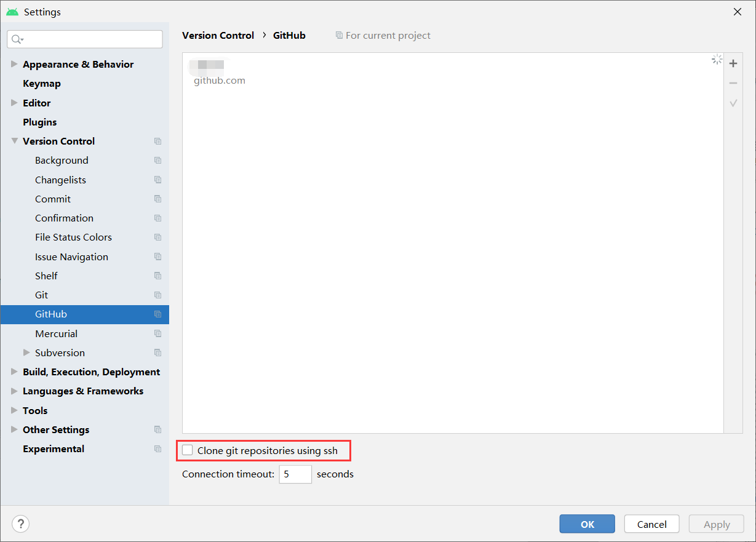Click the Android Studio logo in the title bar
756x542 pixels.
12,11
